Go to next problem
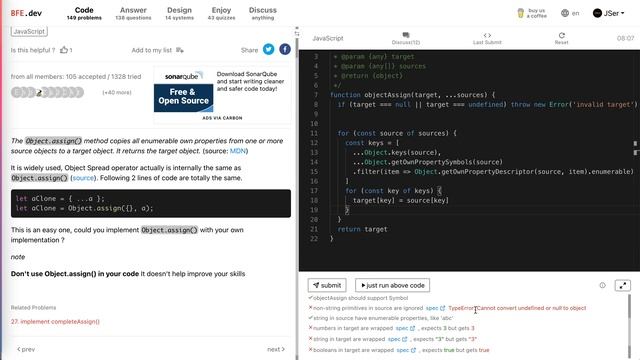640x360 pixels. click(276, 349)
